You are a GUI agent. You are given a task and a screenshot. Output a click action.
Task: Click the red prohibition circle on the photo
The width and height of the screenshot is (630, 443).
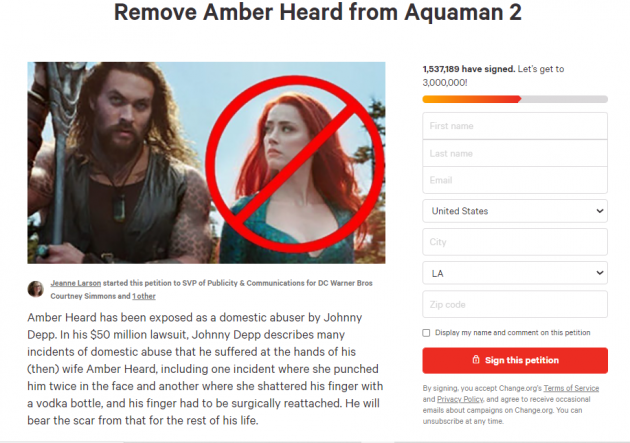(x=295, y=164)
